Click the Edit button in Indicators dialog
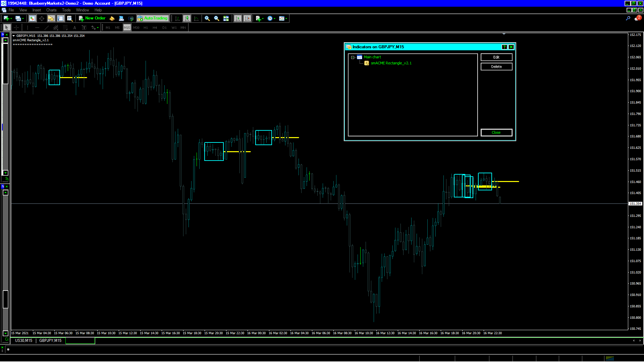 click(x=496, y=57)
